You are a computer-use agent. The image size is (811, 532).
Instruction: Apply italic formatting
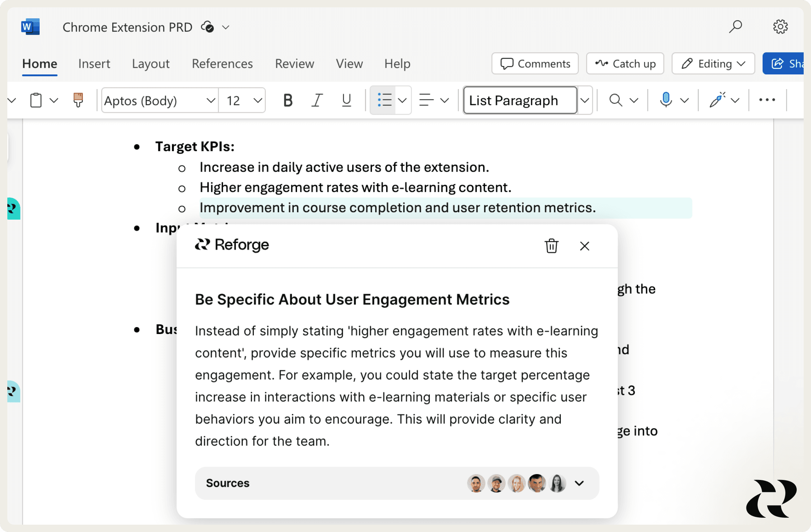[x=317, y=100]
